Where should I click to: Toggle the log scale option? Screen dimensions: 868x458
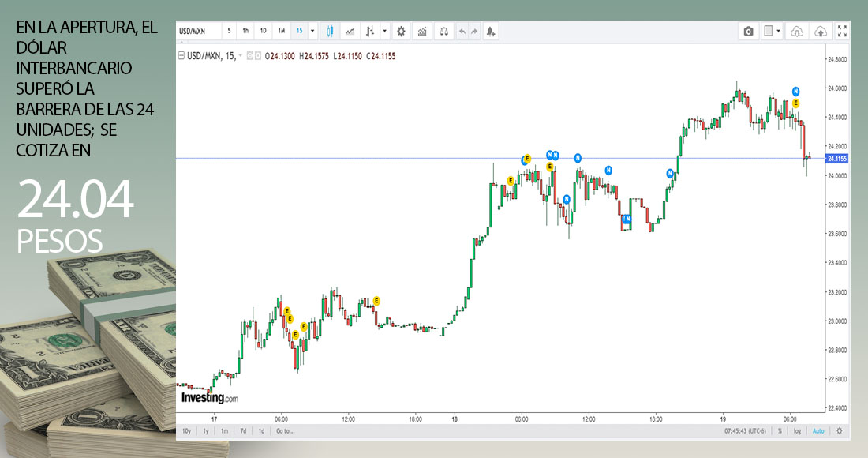pyautogui.click(x=797, y=431)
